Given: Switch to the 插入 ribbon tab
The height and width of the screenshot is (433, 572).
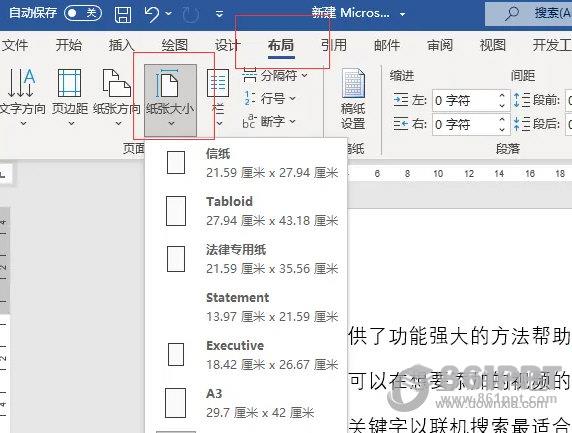Looking at the screenshot, I should [x=121, y=45].
